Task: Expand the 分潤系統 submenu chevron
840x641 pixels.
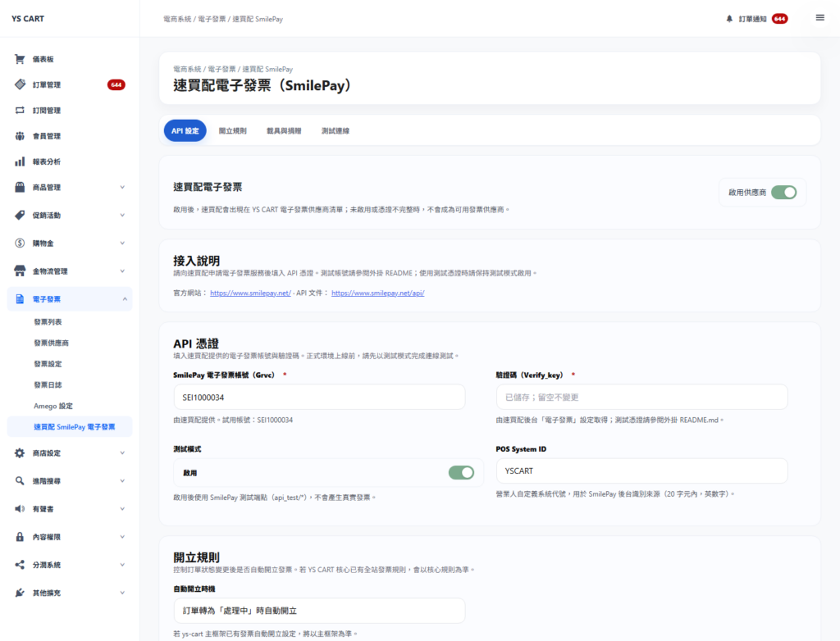Action: (x=123, y=565)
